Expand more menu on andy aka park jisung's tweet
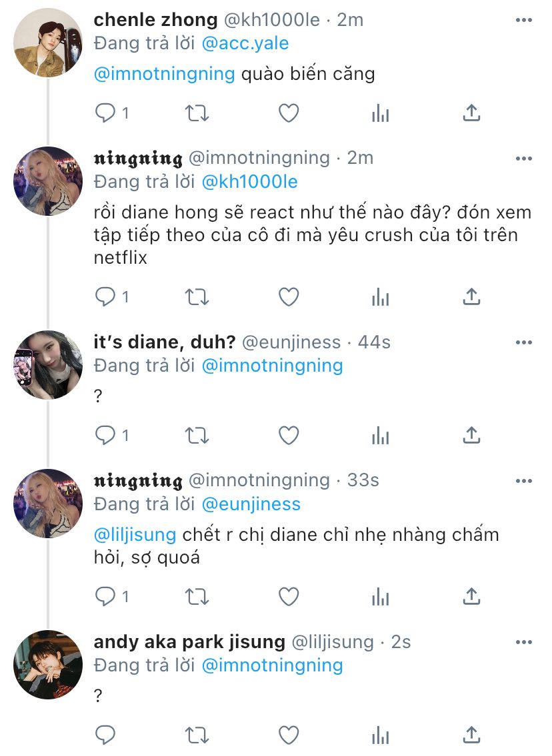 [524, 642]
